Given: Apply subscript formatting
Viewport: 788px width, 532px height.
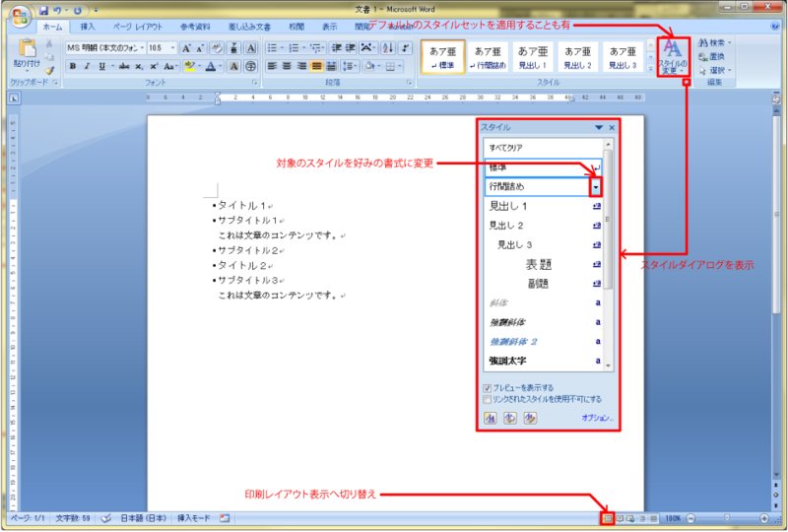Looking at the screenshot, I should [139, 66].
